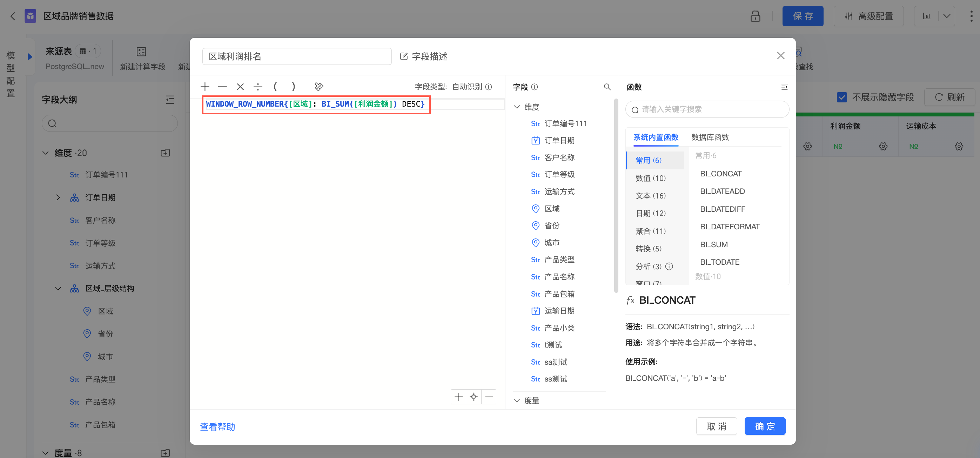
Task: Choose BI_DATEDIFF function
Action: tap(723, 209)
